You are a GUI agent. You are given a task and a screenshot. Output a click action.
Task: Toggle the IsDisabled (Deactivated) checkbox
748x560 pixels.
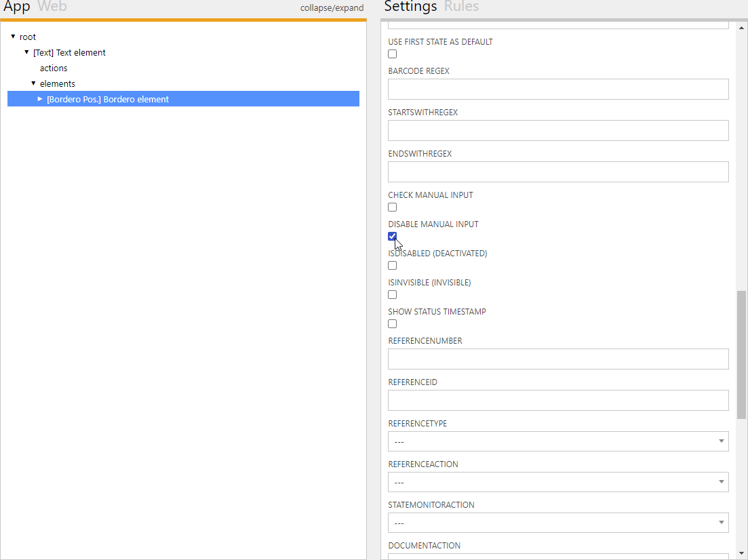[393, 266]
